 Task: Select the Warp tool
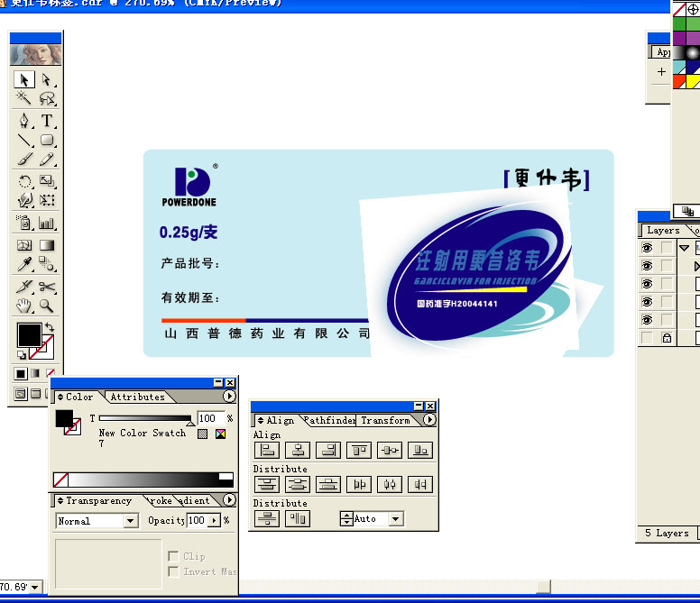click(24, 200)
